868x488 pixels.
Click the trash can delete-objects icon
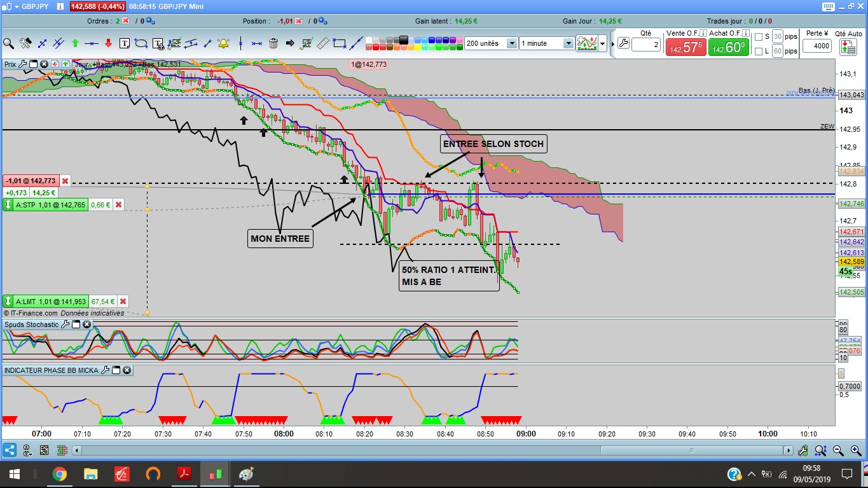pos(273,43)
